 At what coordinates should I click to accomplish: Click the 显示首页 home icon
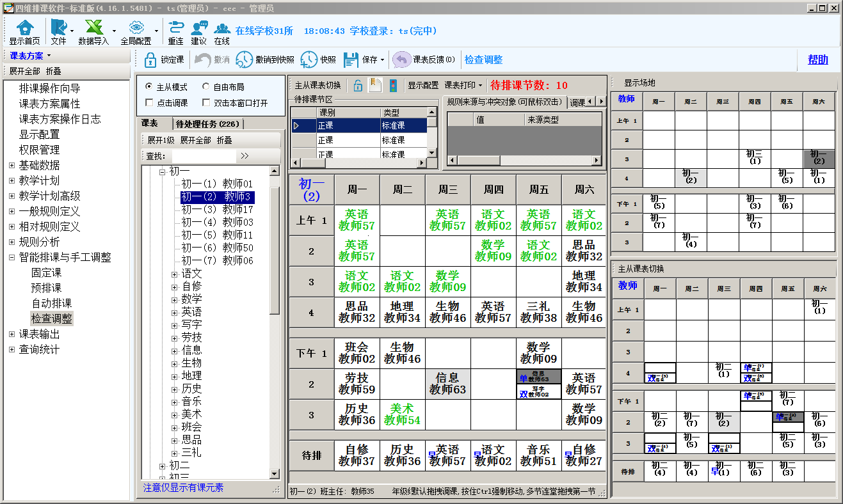tap(24, 28)
